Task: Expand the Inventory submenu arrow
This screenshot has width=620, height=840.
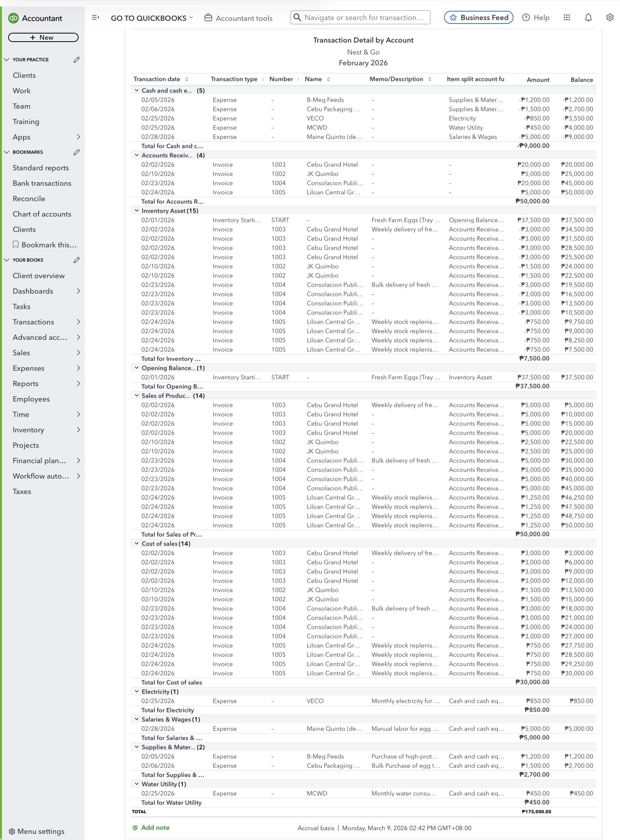Action: coord(78,430)
